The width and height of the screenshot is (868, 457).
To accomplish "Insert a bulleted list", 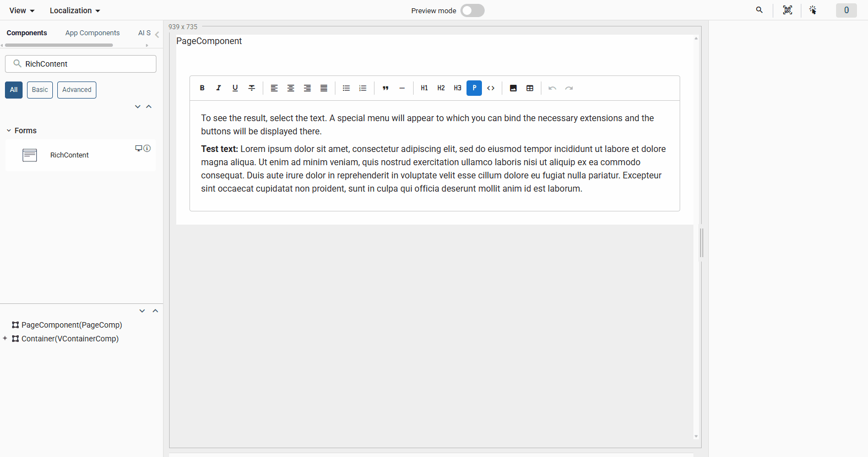I will pos(346,88).
